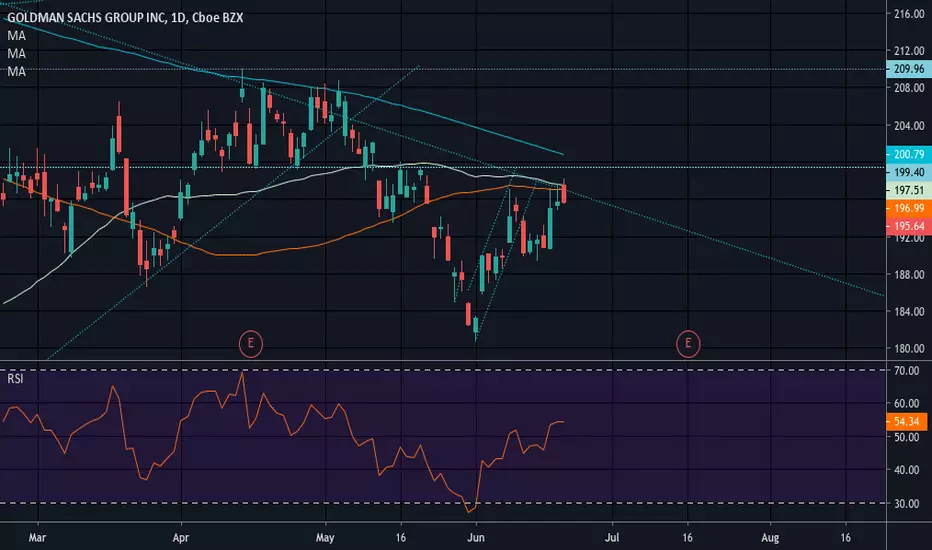Click the Apr label on time axis

coord(181,538)
